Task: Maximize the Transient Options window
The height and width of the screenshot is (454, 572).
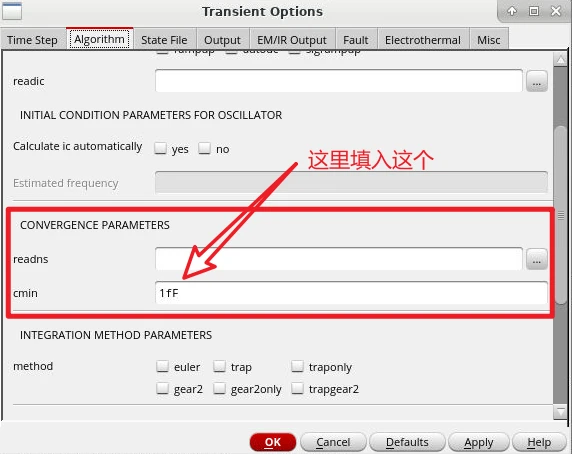Action: tap(534, 11)
